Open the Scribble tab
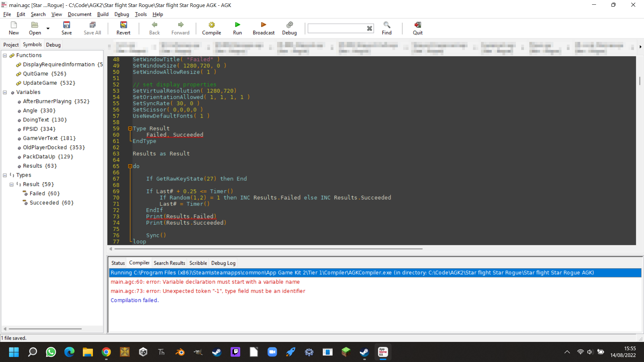 pos(198,263)
